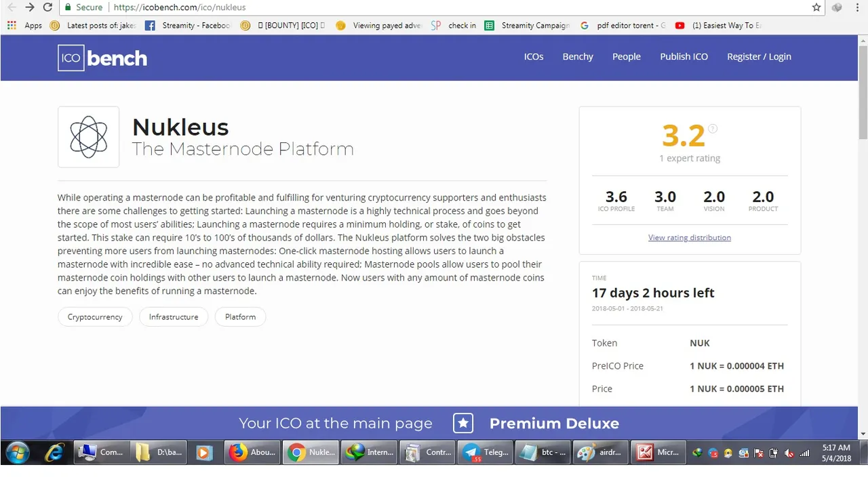Screen dimensions: 868x488
Task: Open the Benchy menu item
Action: pos(578,57)
